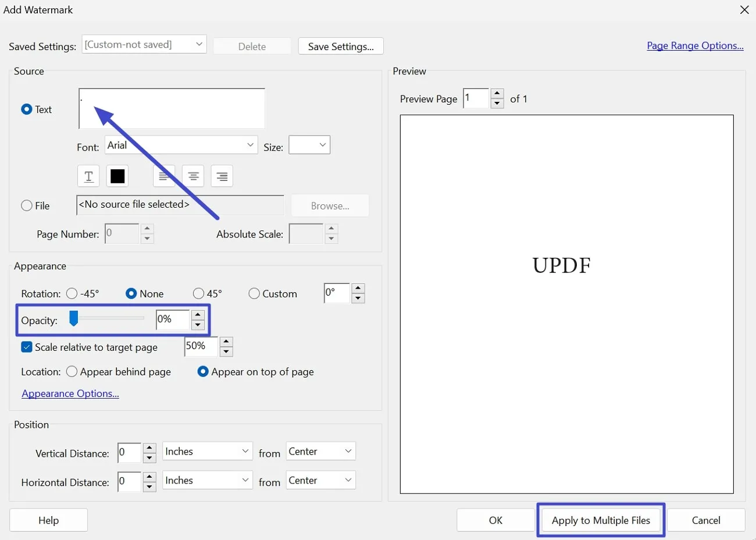
Task: Click the black watermark color swatch
Action: 117,176
